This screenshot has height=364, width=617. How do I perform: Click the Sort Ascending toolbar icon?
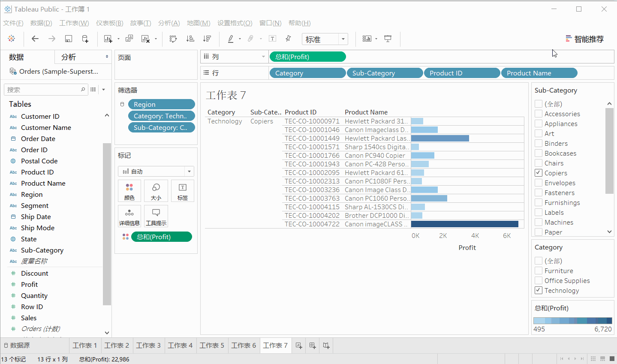pos(190,39)
